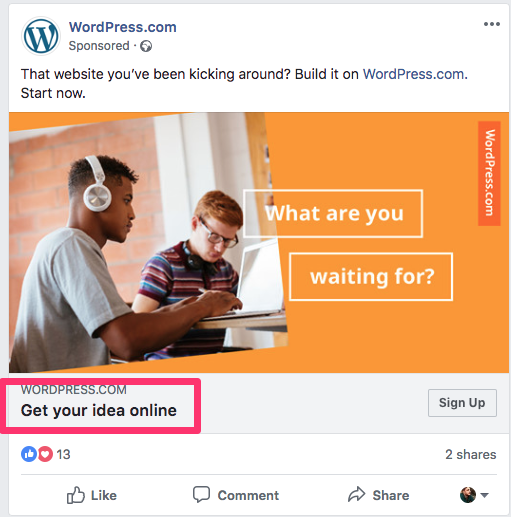Click the red heart reaction icon
This screenshot has height=517, width=511.
[x=45, y=454]
